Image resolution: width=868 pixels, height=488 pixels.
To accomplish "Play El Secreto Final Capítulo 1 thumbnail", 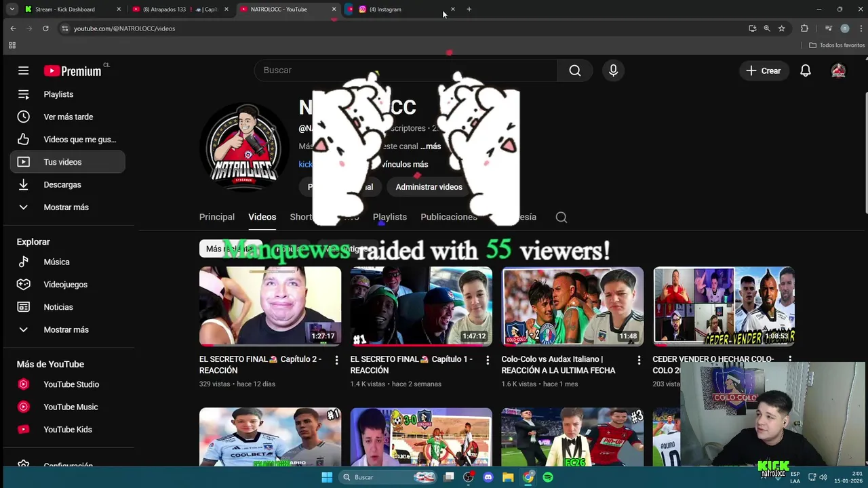I will pyautogui.click(x=421, y=306).
